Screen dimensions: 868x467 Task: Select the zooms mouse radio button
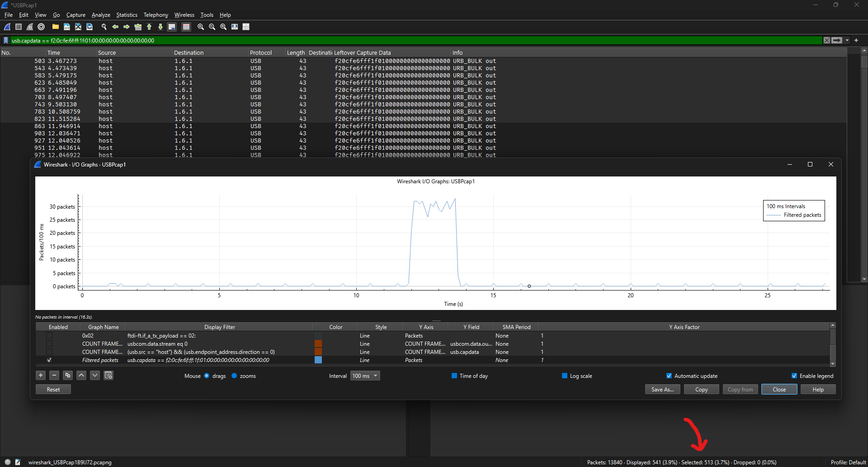pyautogui.click(x=234, y=376)
